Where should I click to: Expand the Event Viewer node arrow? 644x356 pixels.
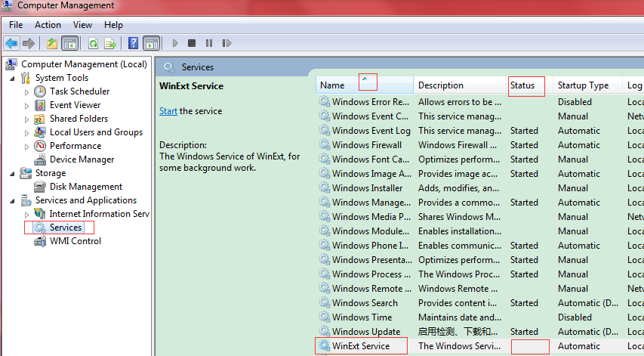pyautogui.click(x=26, y=106)
